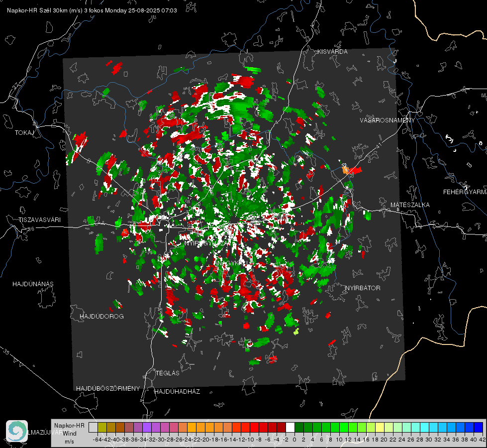Click the yellow-green echo southwest of Nyírbátor
This screenshot has width=487, height=448.
click(x=296, y=332)
